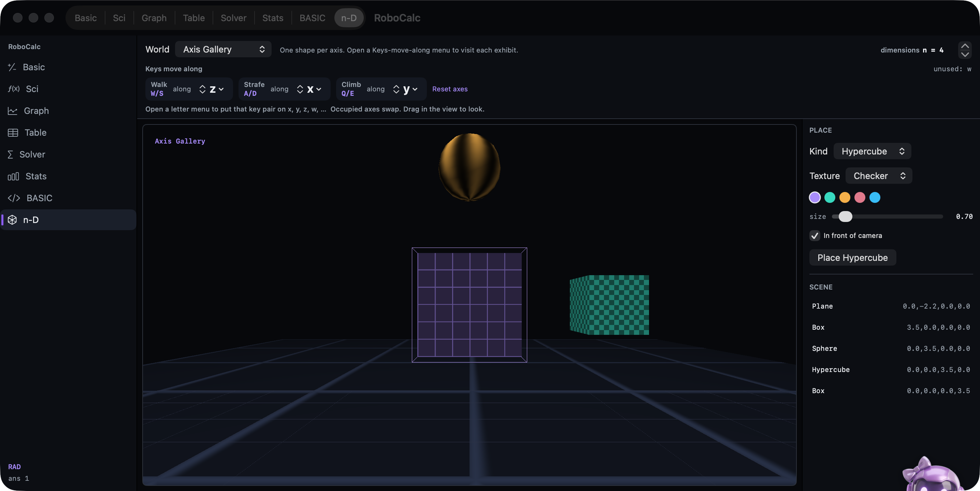980x491 pixels.
Task: Open the Kind Hypercube dropdown
Action: tap(872, 151)
